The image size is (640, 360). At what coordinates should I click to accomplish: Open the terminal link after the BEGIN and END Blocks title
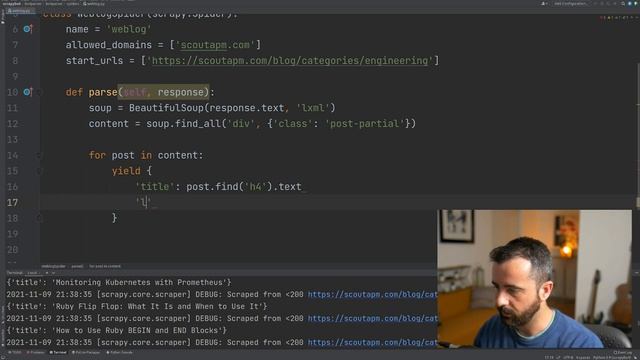point(372,342)
